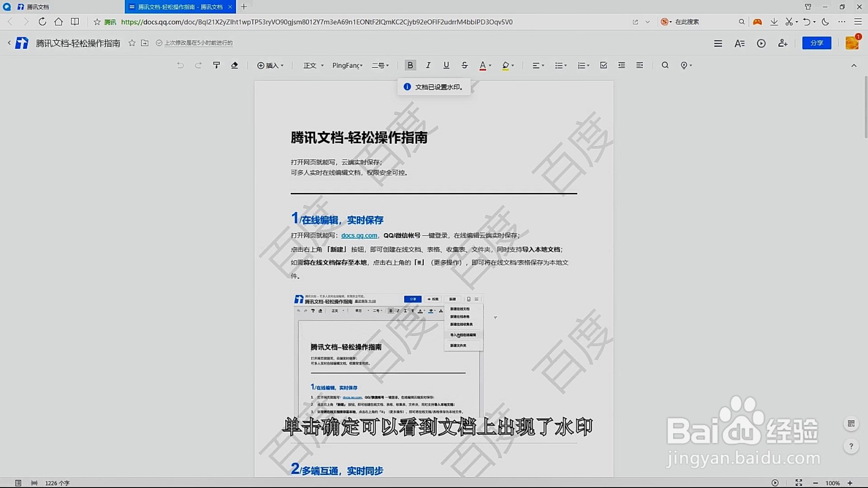Viewport: 868px width, 488px height.
Task: Star the document as favorite
Action: coord(132,43)
